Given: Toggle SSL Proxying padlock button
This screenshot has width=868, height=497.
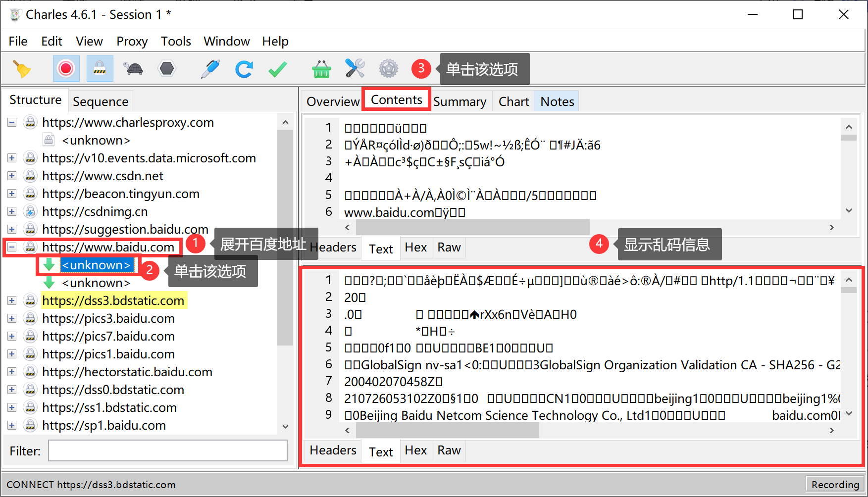Looking at the screenshot, I should point(100,68).
